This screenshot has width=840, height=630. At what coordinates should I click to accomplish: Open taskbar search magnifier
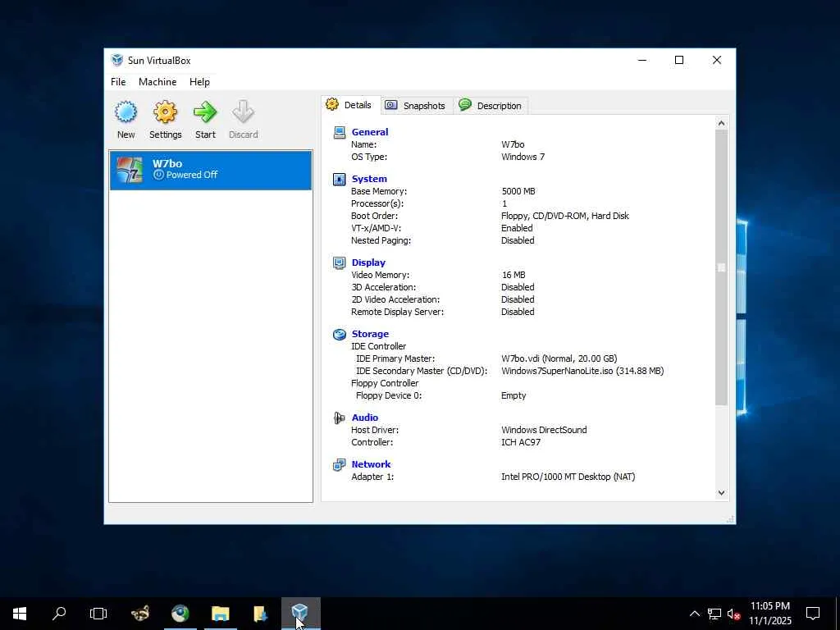59,614
